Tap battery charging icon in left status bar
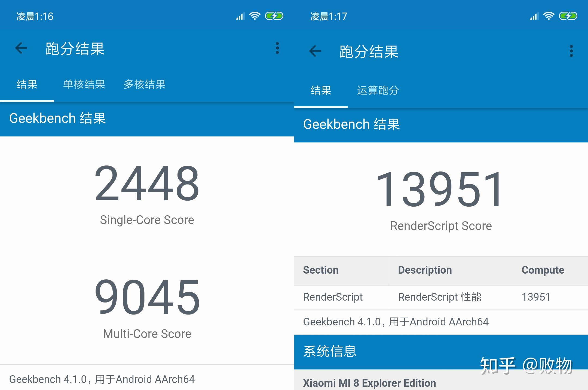The image size is (588, 390). [274, 16]
